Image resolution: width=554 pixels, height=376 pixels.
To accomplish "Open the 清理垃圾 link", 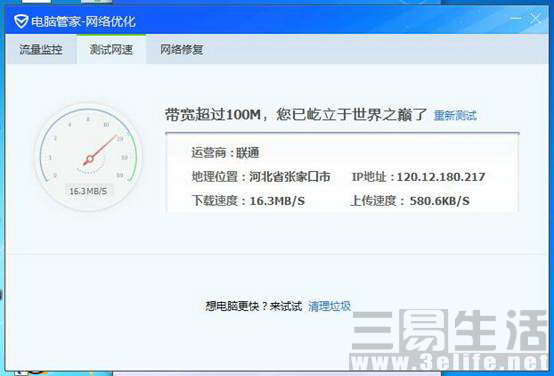I will 329,306.
